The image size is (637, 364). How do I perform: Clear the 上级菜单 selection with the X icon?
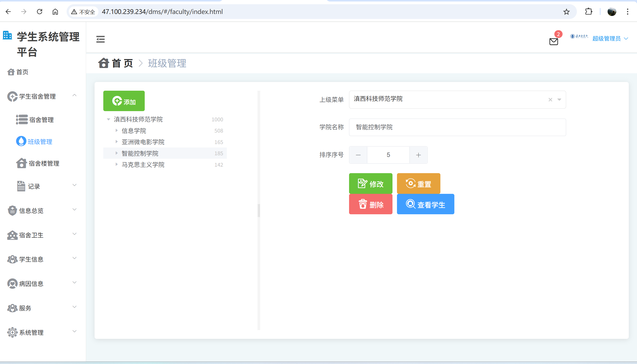pyautogui.click(x=550, y=100)
